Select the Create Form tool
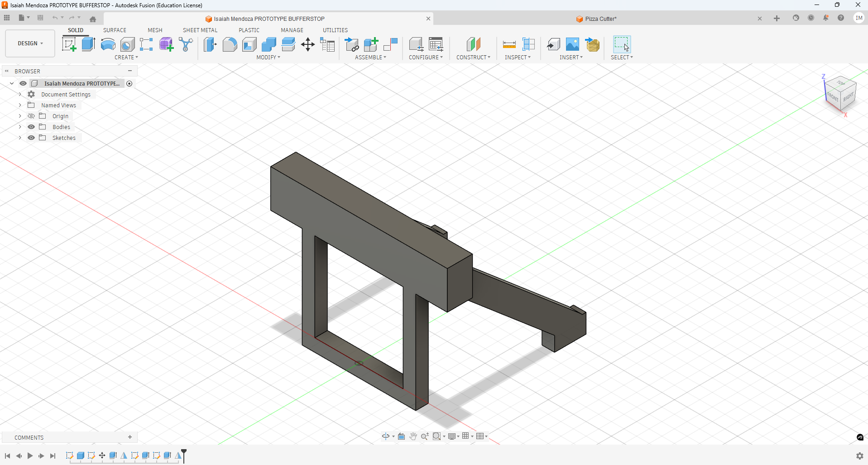Viewport: 868px width, 465px height. click(166, 44)
